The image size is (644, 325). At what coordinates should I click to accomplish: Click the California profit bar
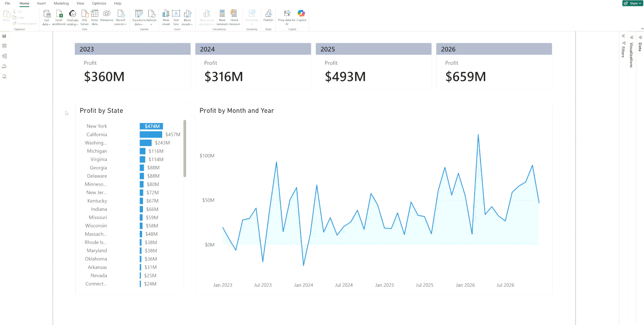(x=151, y=135)
